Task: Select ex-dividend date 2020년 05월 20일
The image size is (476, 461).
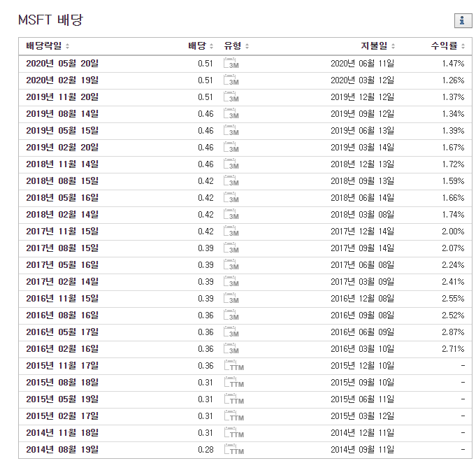Action: pos(62,64)
